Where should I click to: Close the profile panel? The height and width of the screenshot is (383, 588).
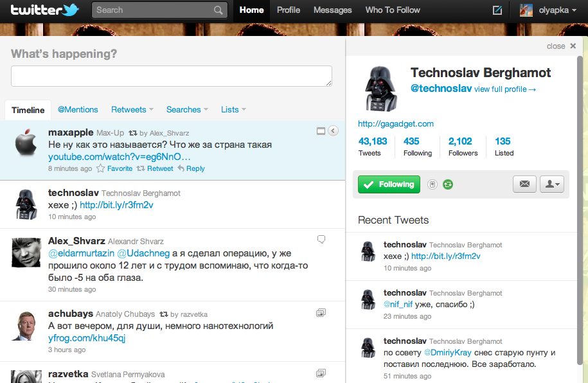tap(561, 46)
